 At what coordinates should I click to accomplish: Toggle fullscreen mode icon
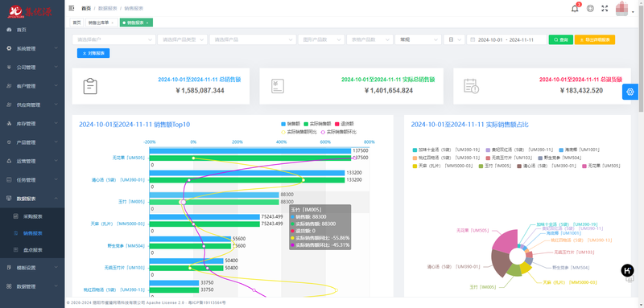[605, 8]
